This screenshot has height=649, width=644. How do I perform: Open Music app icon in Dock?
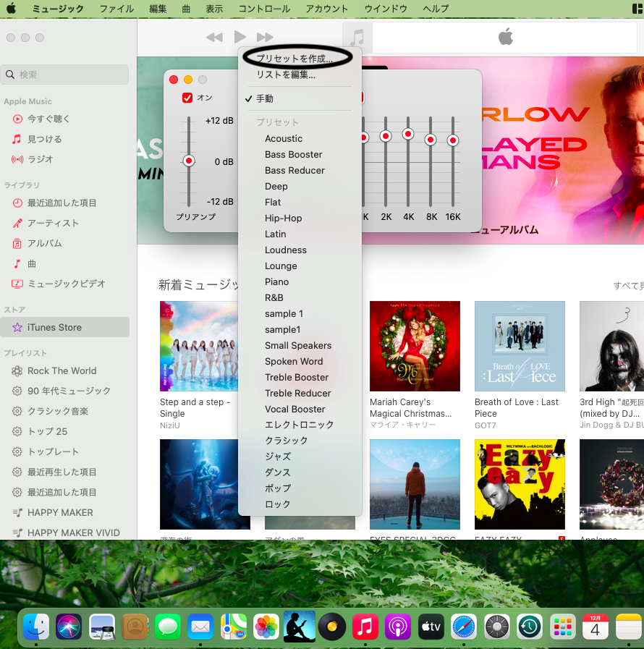click(365, 627)
